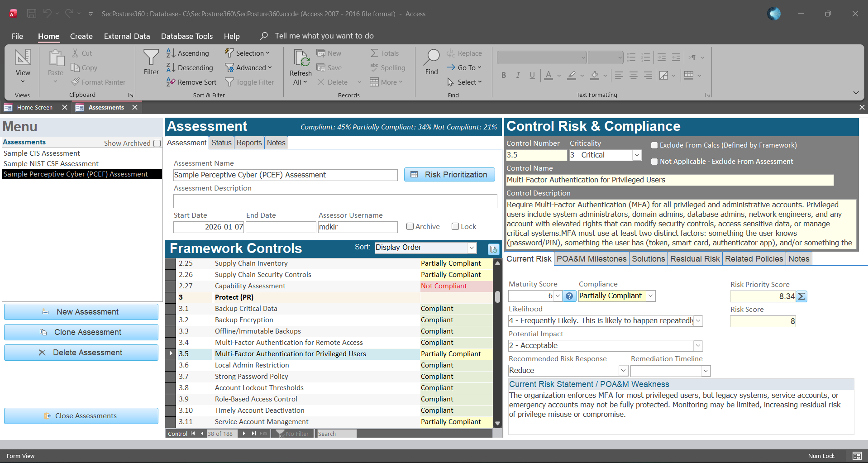
Task: Change the Compliance dropdown from Partially Compliant
Action: click(651, 296)
